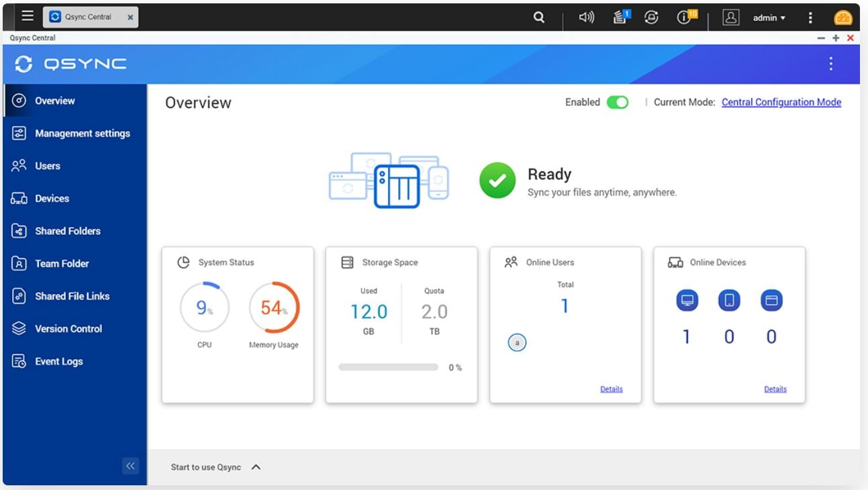Go to Overview in sidebar

(x=75, y=101)
